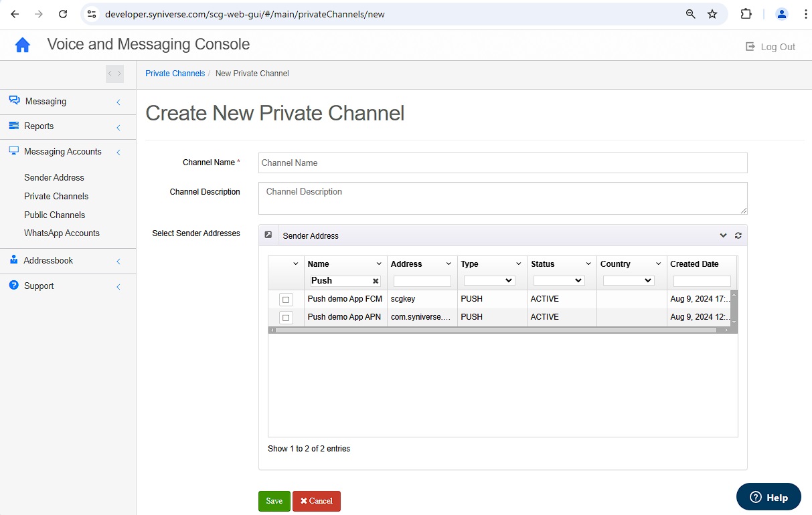Select the Reports sidebar icon
Image resolution: width=812 pixels, height=515 pixels.
13,126
